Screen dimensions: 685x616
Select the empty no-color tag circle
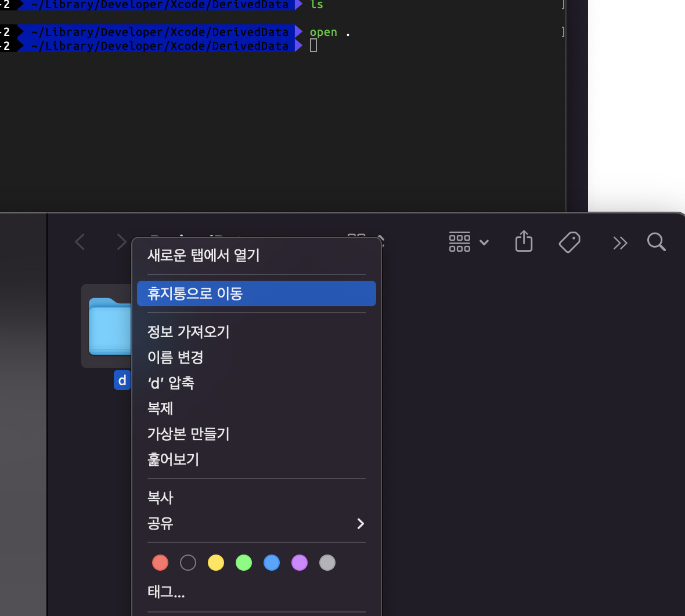188,563
